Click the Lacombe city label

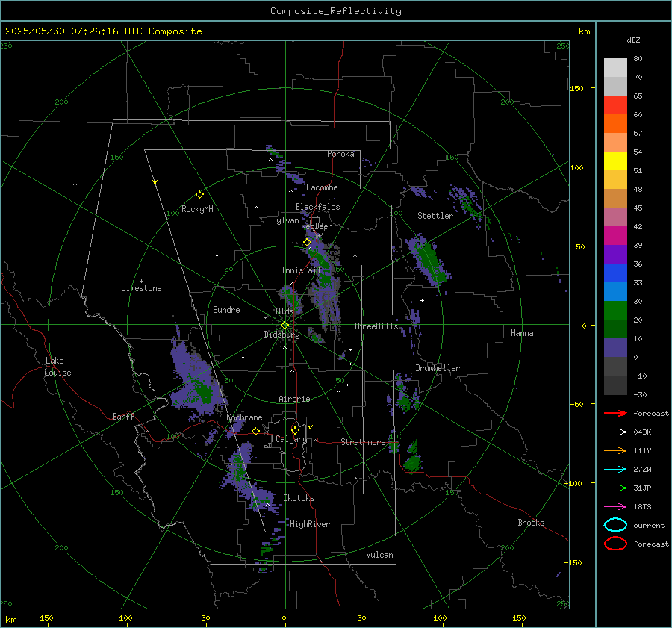[322, 187]
